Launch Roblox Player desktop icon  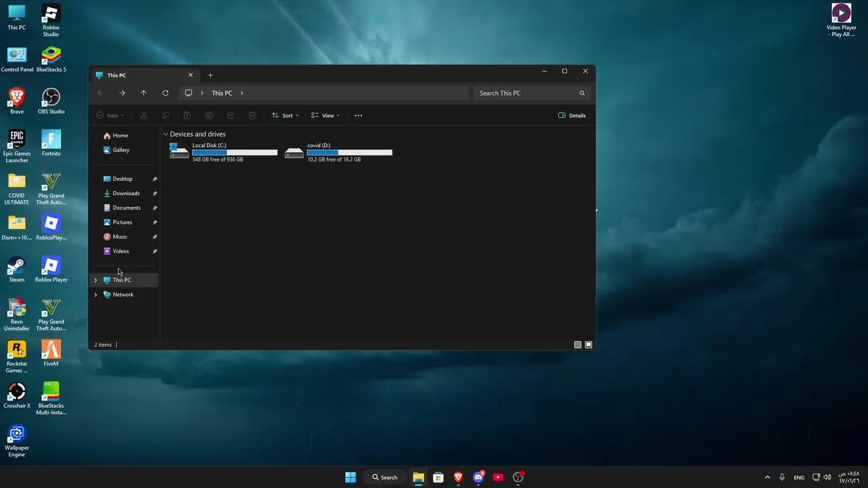(x=51, y=270)
